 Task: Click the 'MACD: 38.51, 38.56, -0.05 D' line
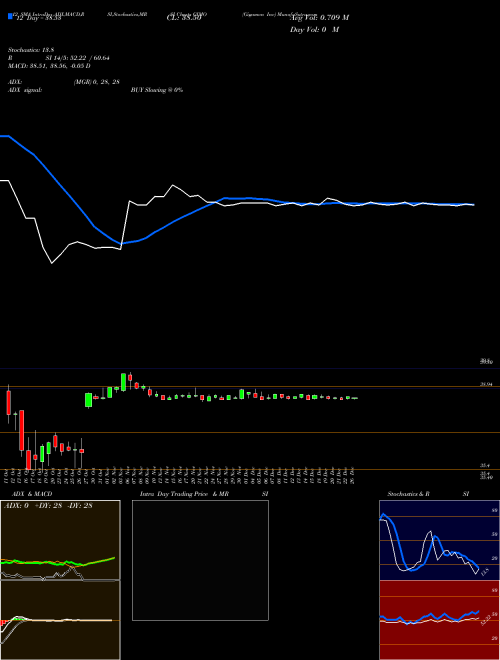tap(49, 66)
